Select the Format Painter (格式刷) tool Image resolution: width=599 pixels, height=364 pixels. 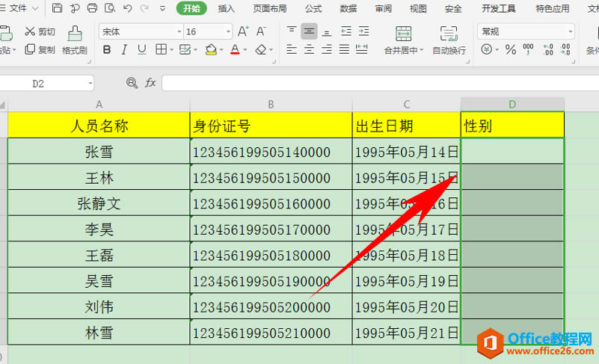(75, 40)
